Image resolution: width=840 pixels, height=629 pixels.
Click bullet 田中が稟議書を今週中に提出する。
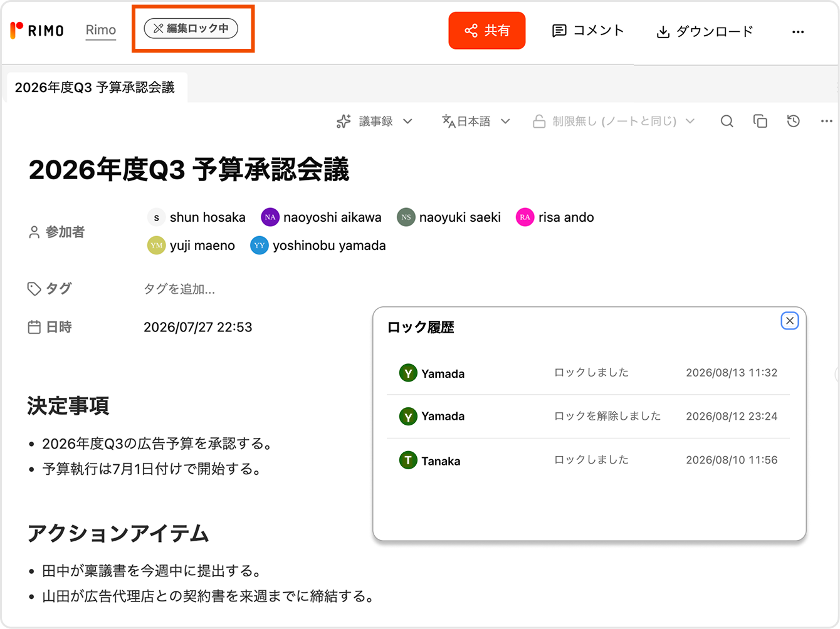click(x=153, y=571)
